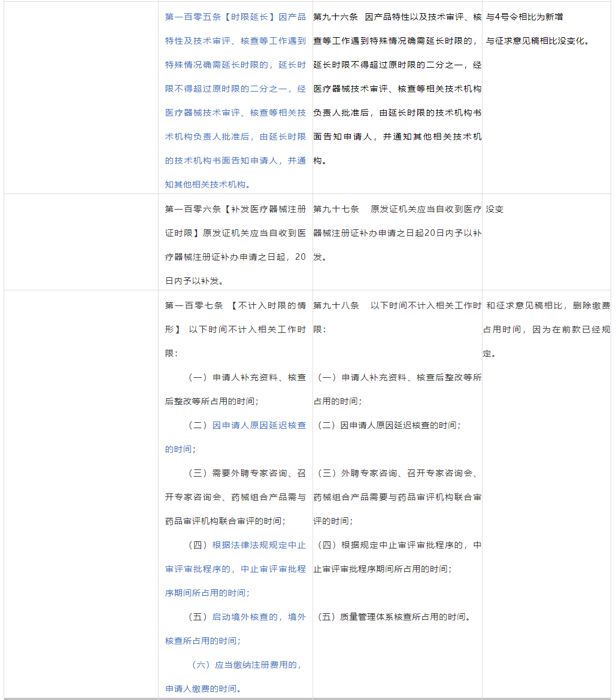Click the blue heading 第一百零五条【时限延长】
This screenshot has height=700, width=616.
tap(221, 17)
